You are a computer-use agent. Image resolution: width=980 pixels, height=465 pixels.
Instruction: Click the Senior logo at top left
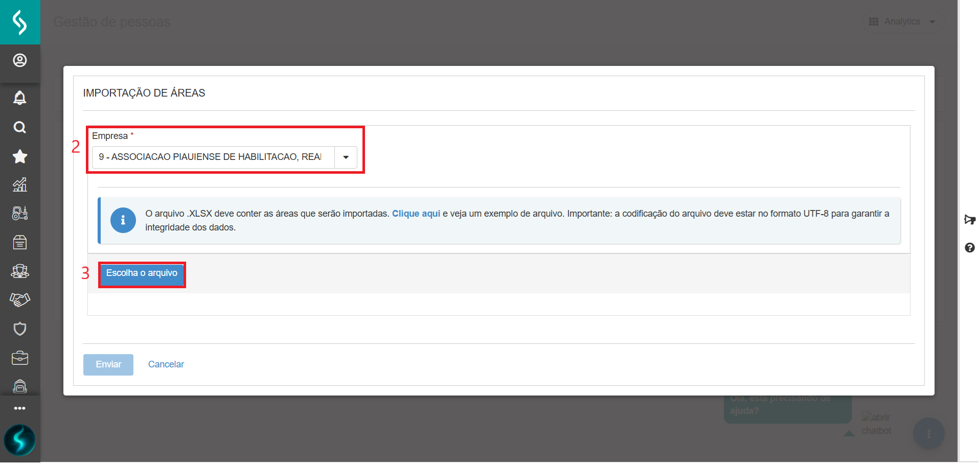pos(20,22)
